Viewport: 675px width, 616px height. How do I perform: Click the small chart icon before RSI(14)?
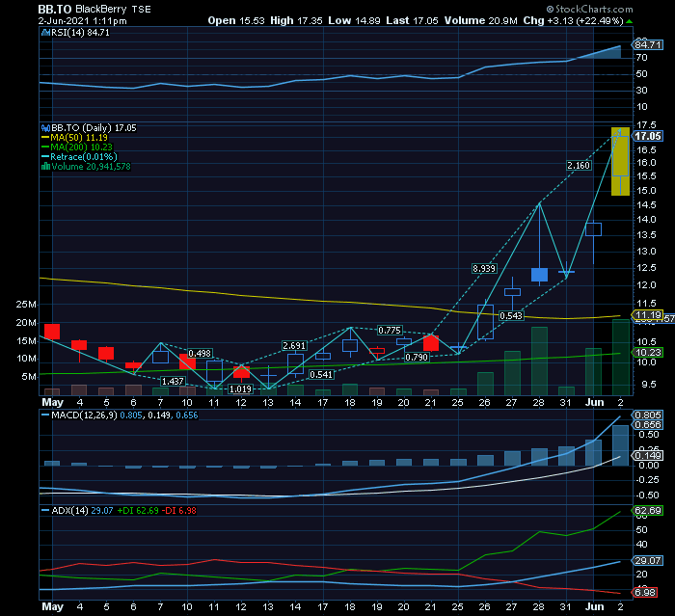click(x=45, y=33)
